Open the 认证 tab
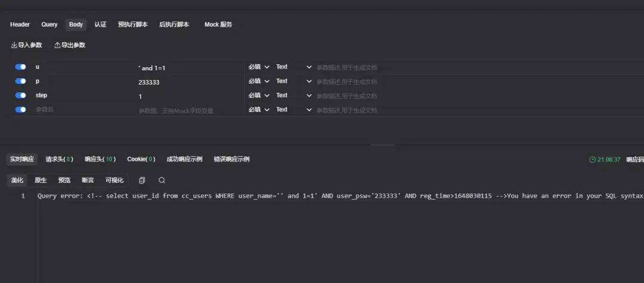Screen dimensions: 644x283 click(x=100, y=24)
